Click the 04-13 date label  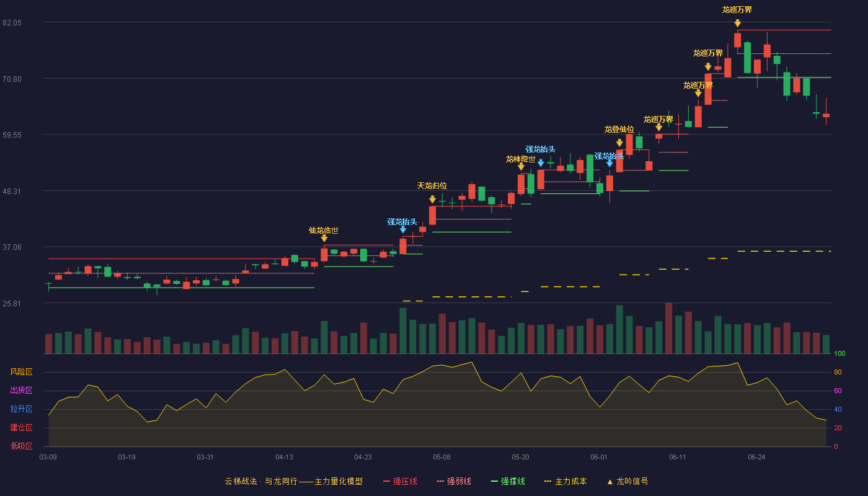[284, 457]
